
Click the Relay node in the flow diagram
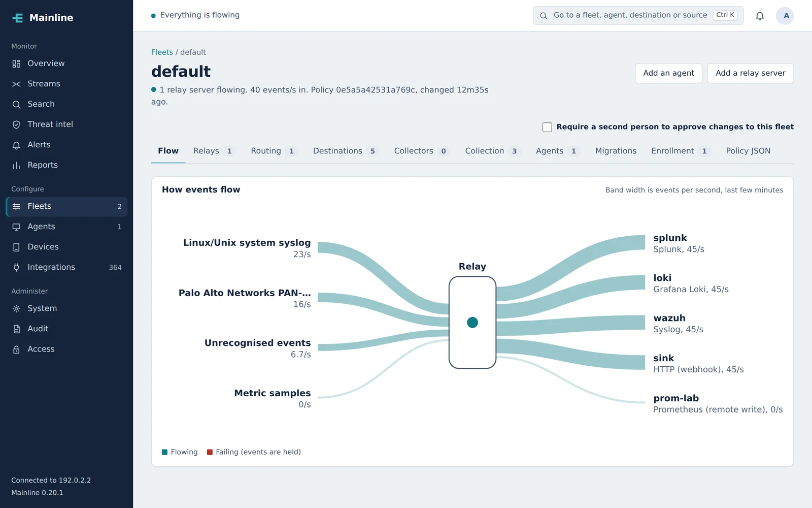(472, 323)
